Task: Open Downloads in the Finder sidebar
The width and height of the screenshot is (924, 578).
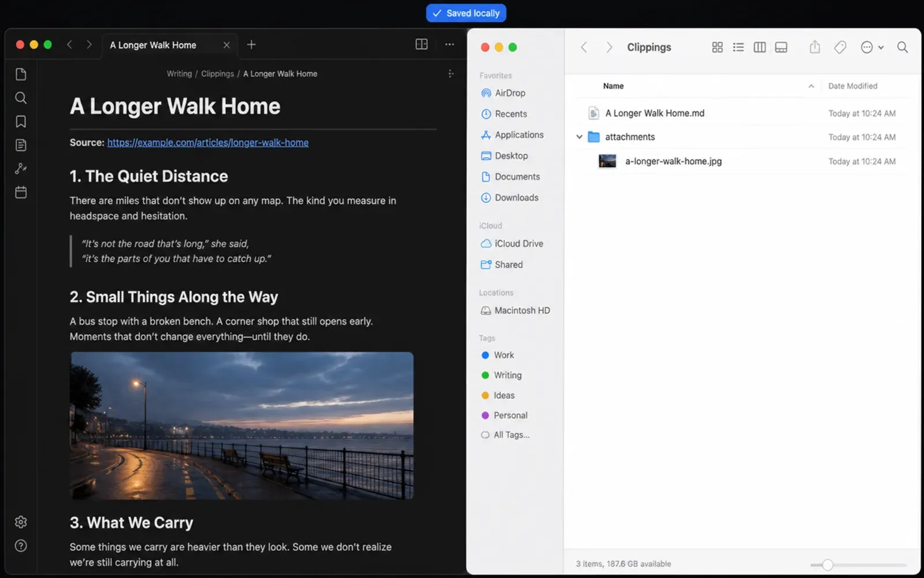Action: point(509,198)
